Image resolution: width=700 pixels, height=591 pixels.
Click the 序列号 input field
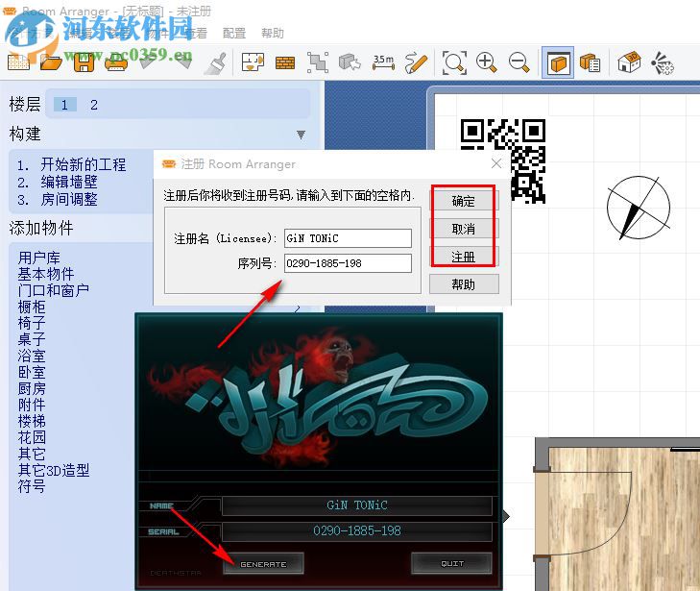pyautogui.click(x=348, y=263)
